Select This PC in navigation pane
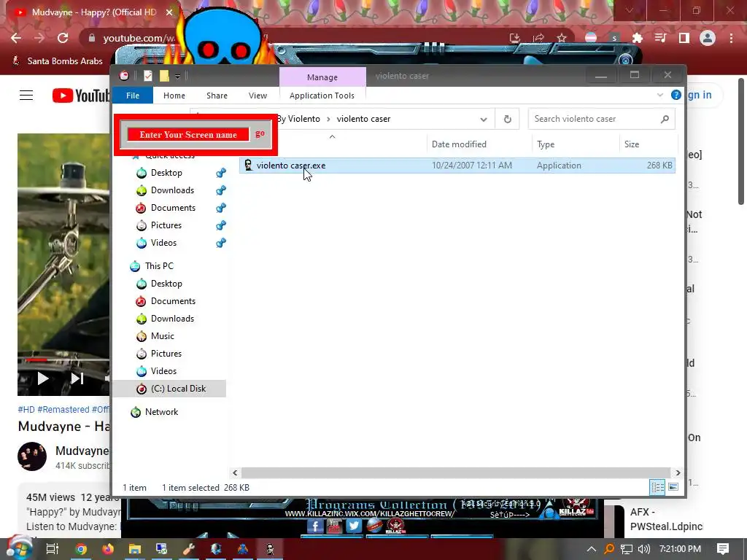Image resolution: width=747 pixels, height=560 pixels. click(159, 266)
